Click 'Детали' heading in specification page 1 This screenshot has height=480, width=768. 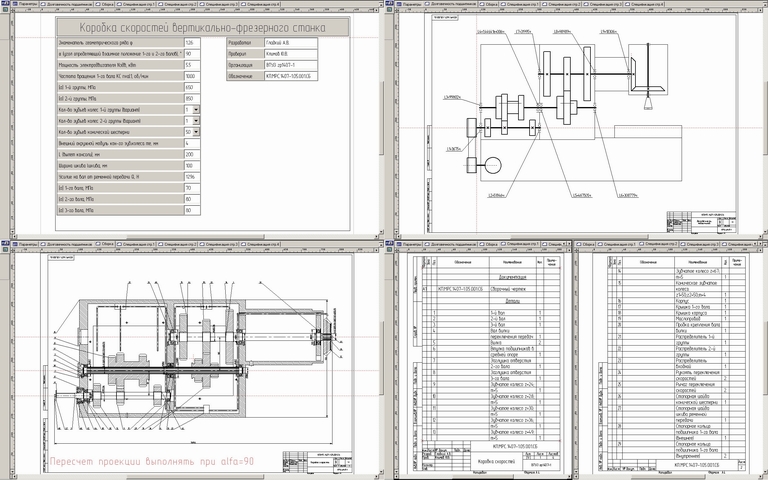coord(511,301)
